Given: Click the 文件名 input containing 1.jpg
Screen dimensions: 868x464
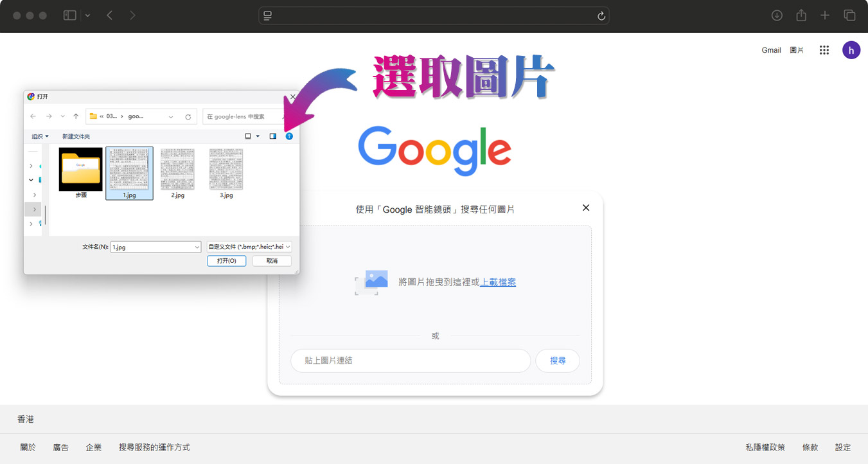Looking at the screenshot, I should click(x=152, y=247).
